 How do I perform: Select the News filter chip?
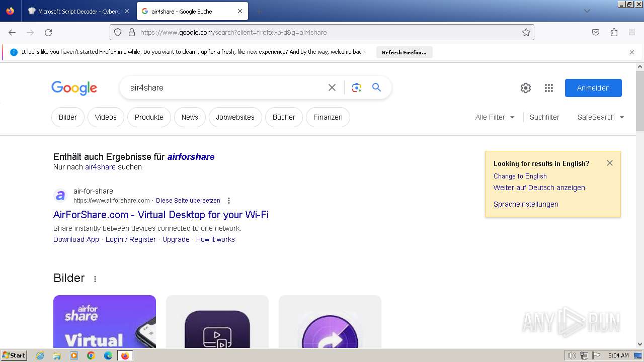pos(190,117)
